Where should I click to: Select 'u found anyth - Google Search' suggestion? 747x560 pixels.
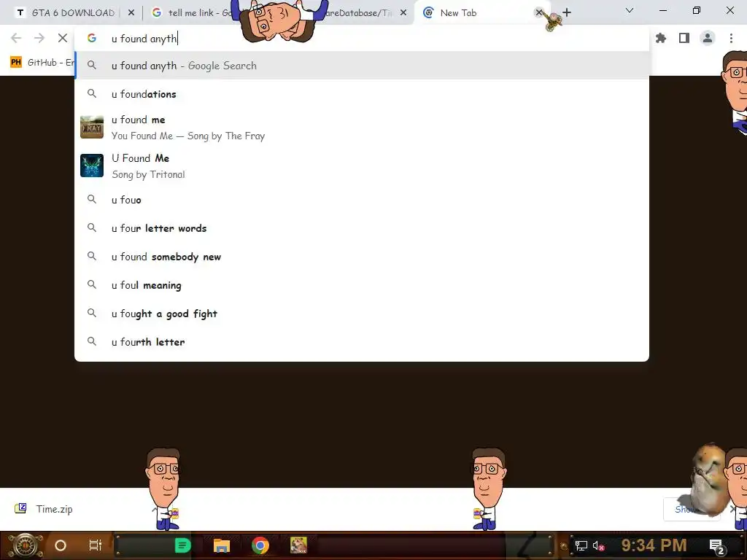click(x=362, y=66)
